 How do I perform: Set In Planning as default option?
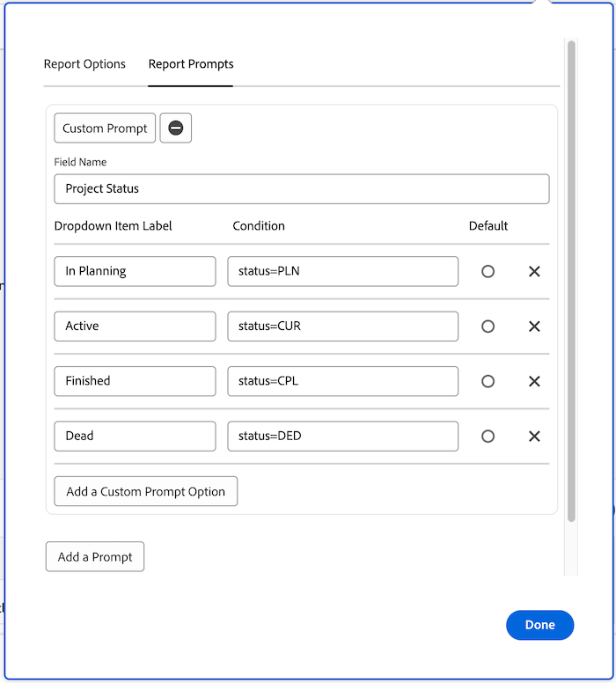click(x=488, y=272)
